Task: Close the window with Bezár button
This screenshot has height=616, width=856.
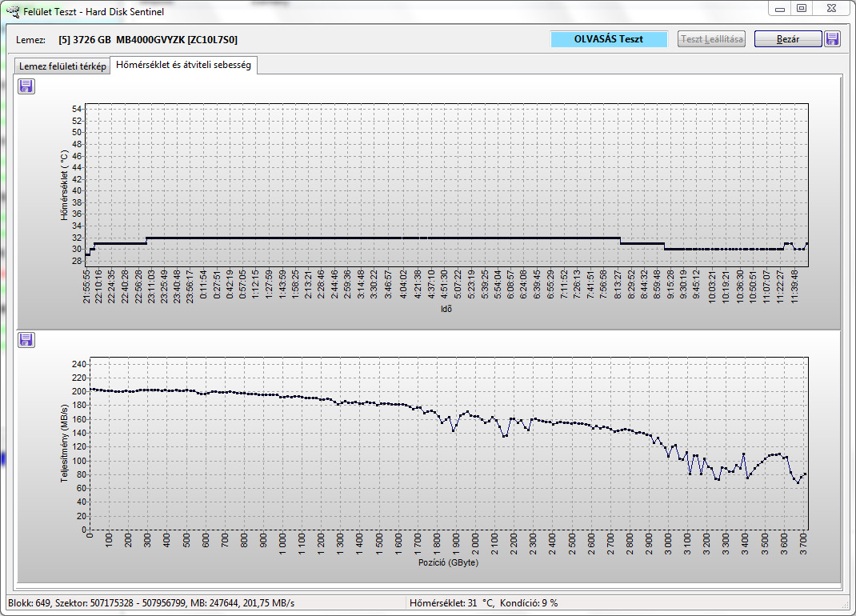Action: 788,38
